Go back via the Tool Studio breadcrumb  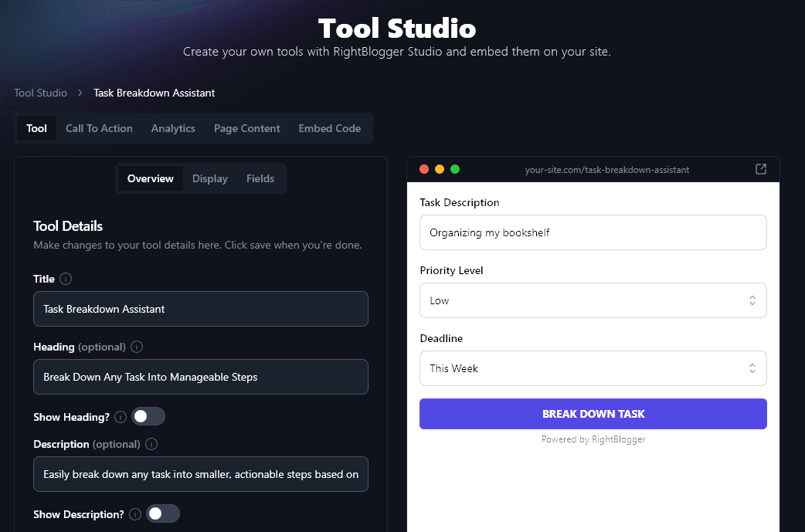(40, 93)
